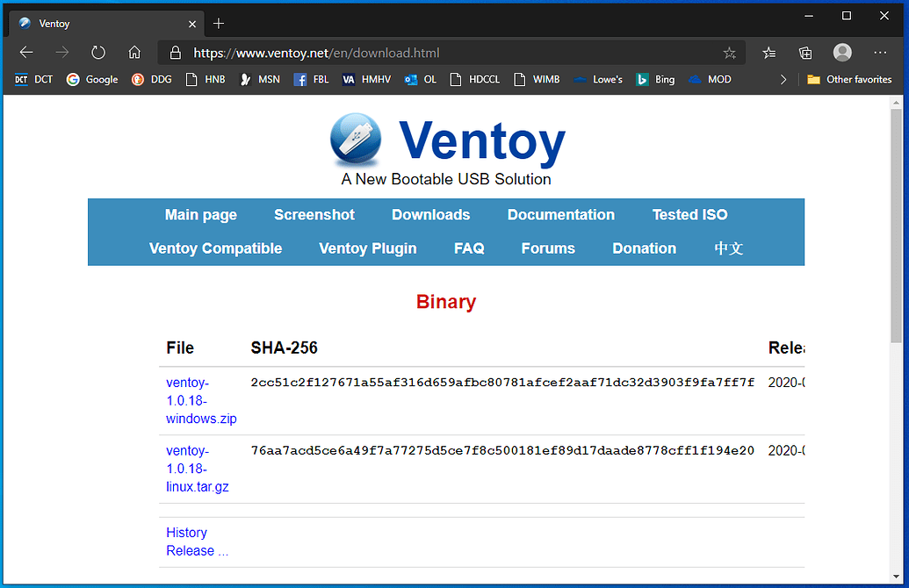The image size is (909, 588).
Task: Open the Documentation menu item
Action: point(560,215)
